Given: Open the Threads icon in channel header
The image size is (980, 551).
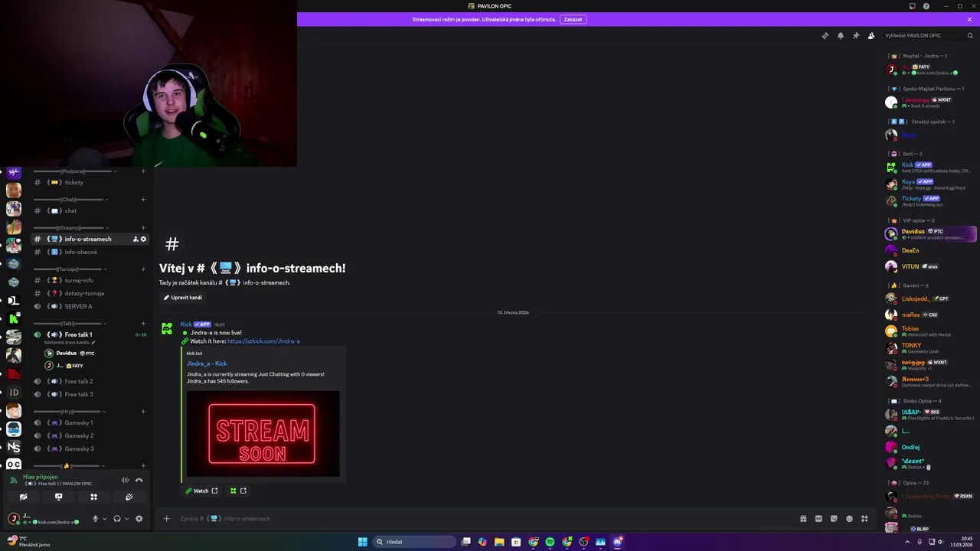Looking at the screenshot, I should point(825,35).
